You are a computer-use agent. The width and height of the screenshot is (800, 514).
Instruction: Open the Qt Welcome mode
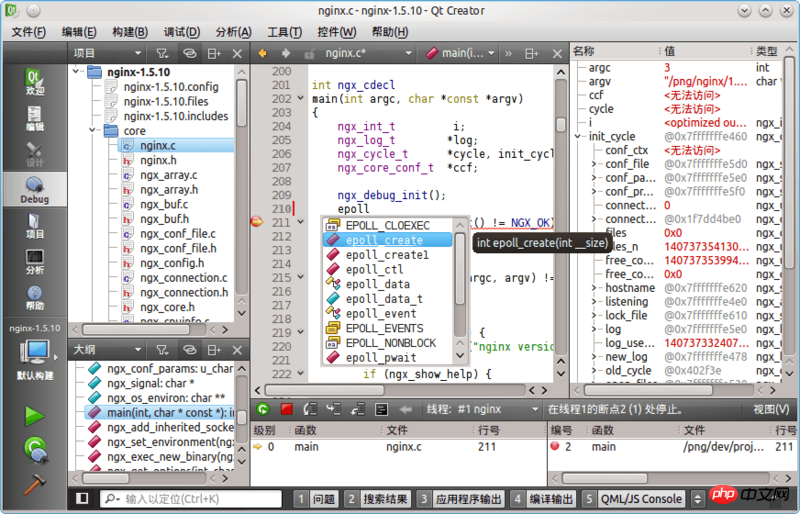click(x=34, y=82)
